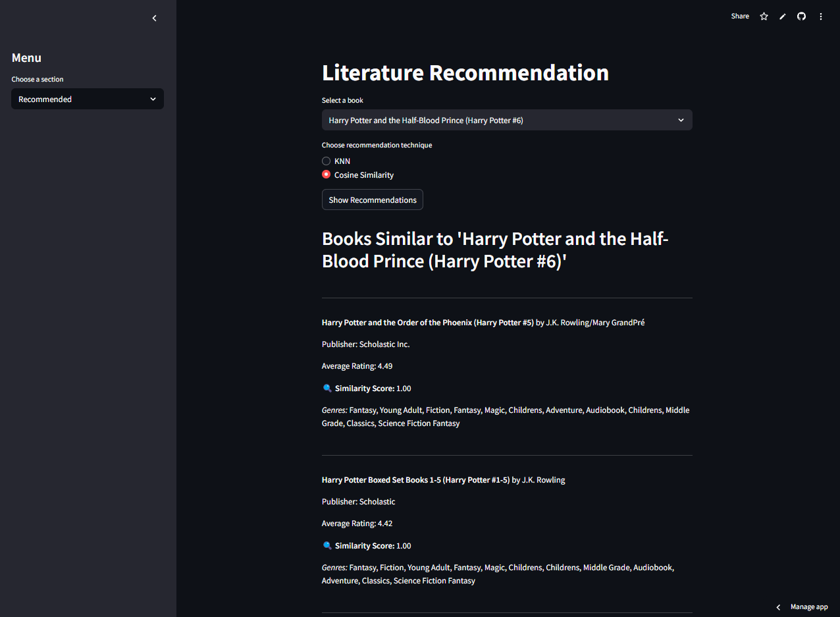Viewport: 840px width, 617px height.
Task: Open the Choose a section dropdown
Action: (88, 99)
